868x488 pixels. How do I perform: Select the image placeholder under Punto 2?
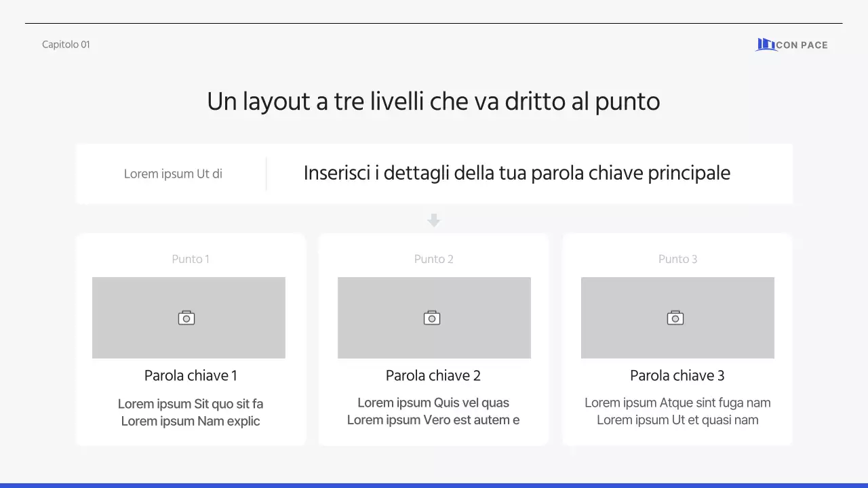(434, 317)
